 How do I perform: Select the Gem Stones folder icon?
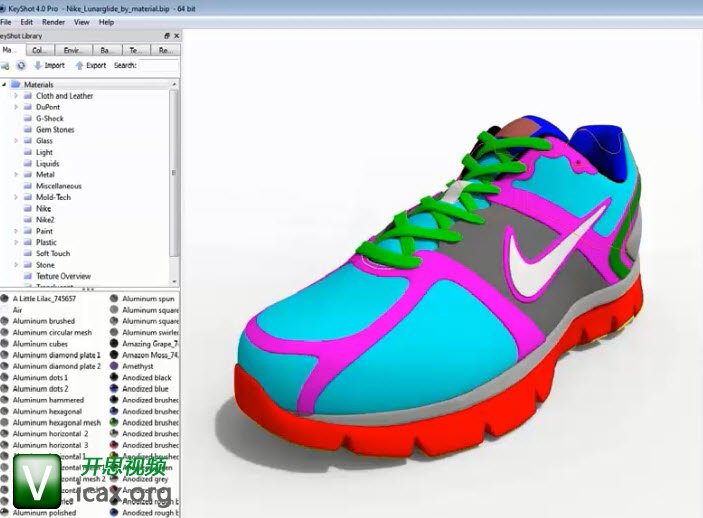[27, 130]
